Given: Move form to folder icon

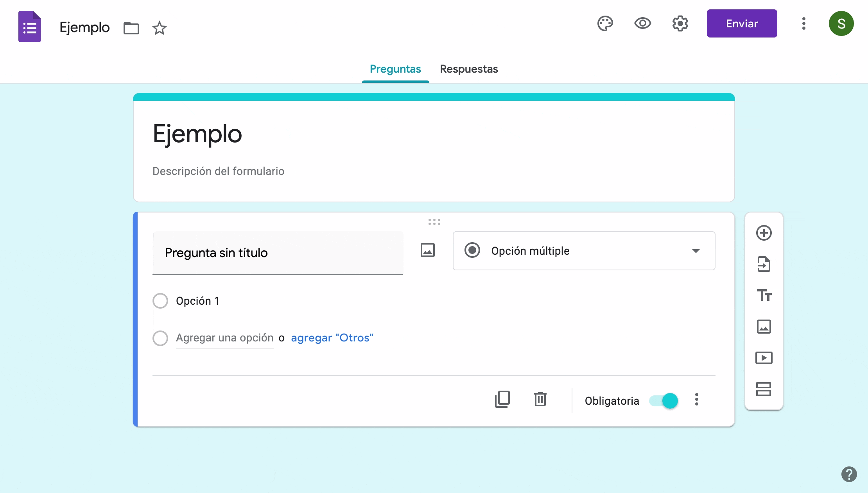Looking at the screenshot, I should [x=131, y=28].
